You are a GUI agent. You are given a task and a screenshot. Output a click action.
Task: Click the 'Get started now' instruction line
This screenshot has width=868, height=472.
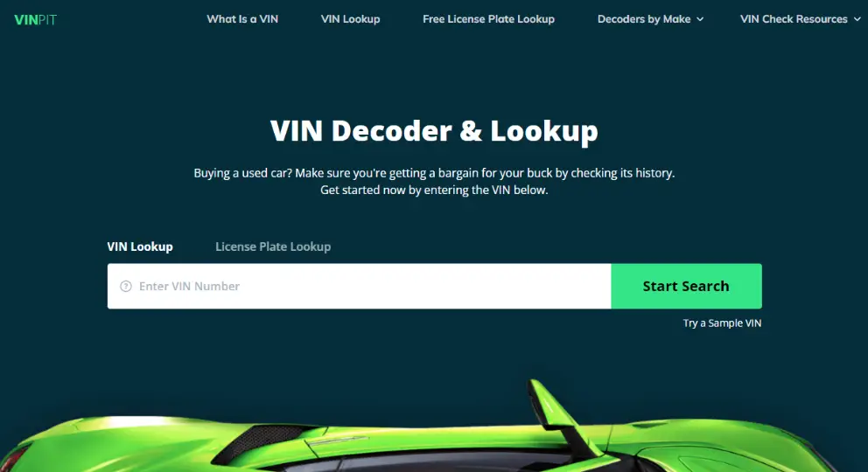click(434, 191)
